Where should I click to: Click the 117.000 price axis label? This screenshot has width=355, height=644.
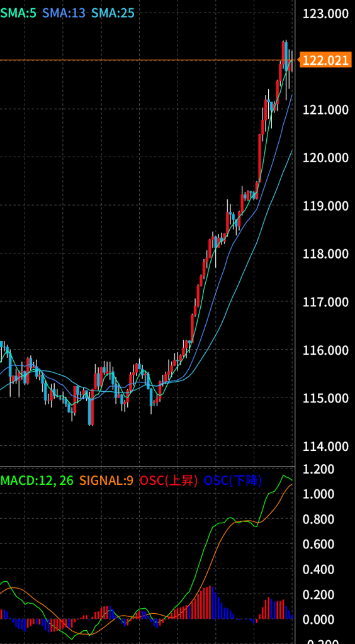tap(325, 302)
